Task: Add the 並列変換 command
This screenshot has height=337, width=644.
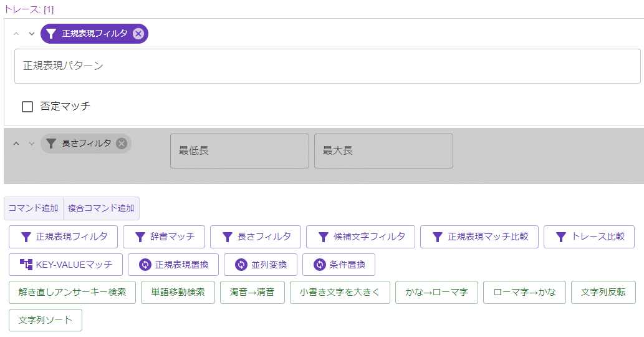Action: (x=261, y=265)
